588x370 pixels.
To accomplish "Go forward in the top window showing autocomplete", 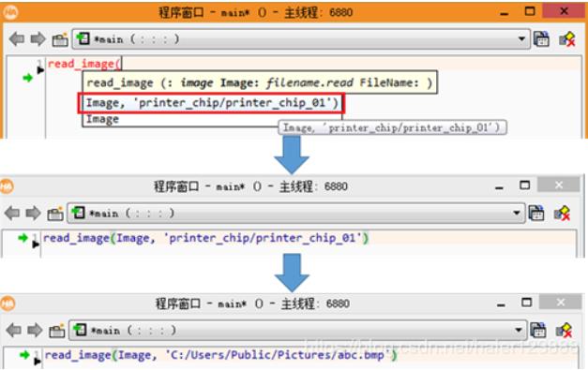I will (38, 39).
